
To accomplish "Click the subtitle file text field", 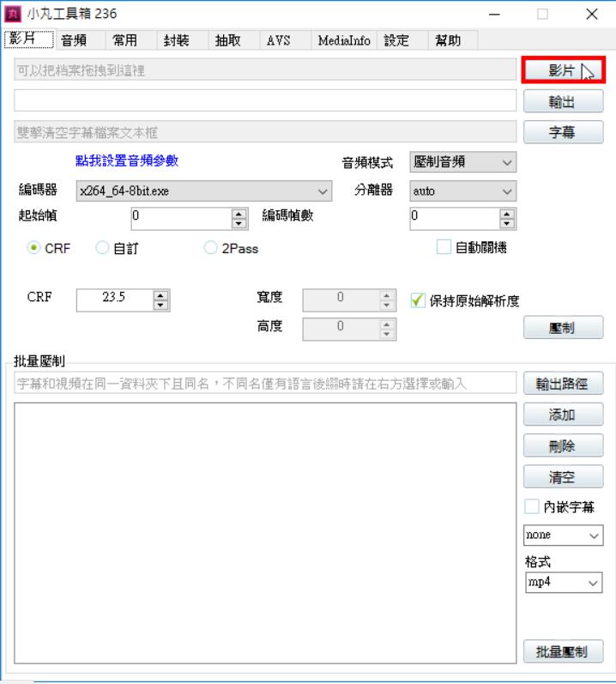I will click(265, 132).
